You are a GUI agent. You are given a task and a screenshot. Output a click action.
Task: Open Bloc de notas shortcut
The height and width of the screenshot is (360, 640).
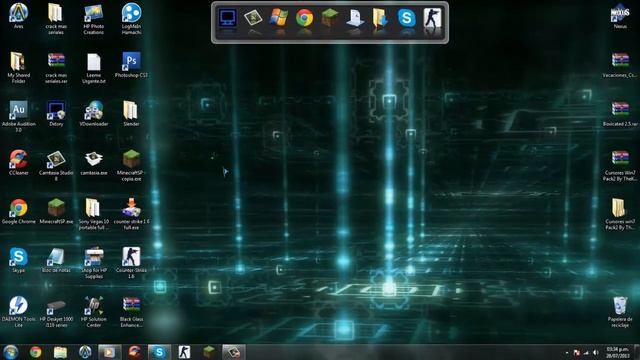(56, 260)
